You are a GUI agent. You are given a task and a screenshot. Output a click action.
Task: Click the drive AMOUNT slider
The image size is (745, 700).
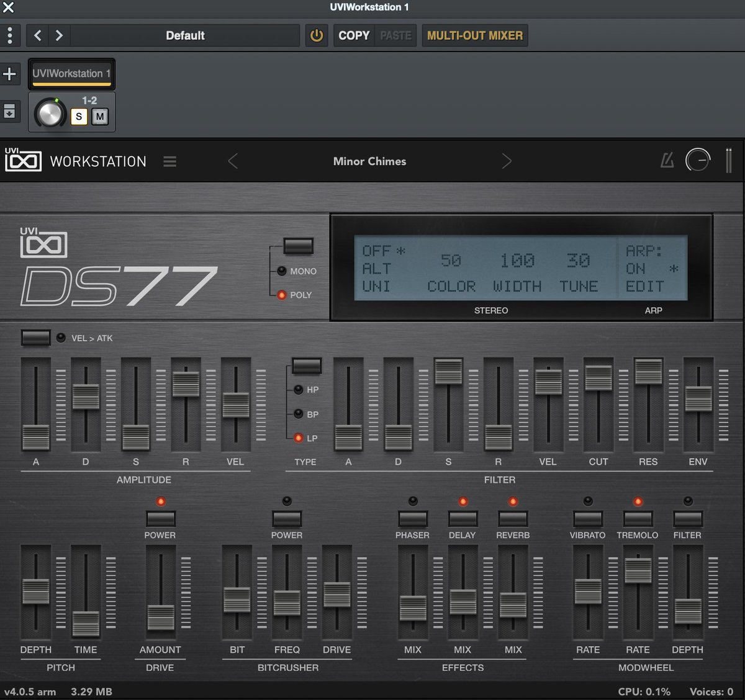[161, 617]
